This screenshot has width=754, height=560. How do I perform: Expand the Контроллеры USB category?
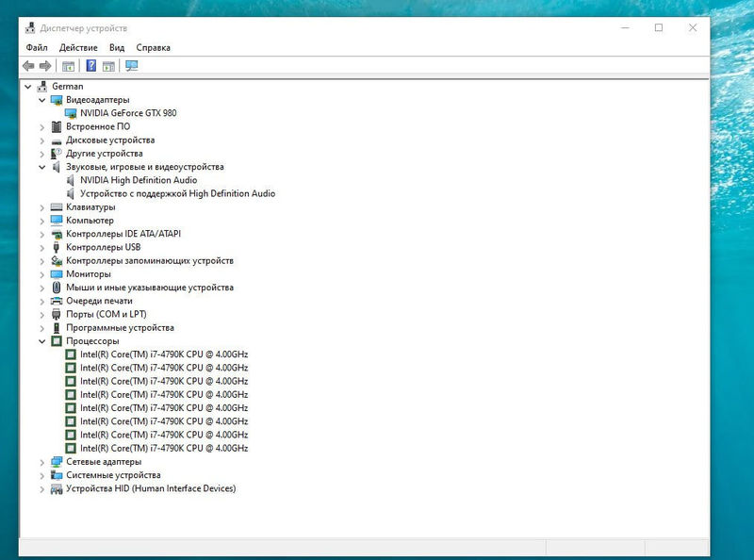click(41, 248)
